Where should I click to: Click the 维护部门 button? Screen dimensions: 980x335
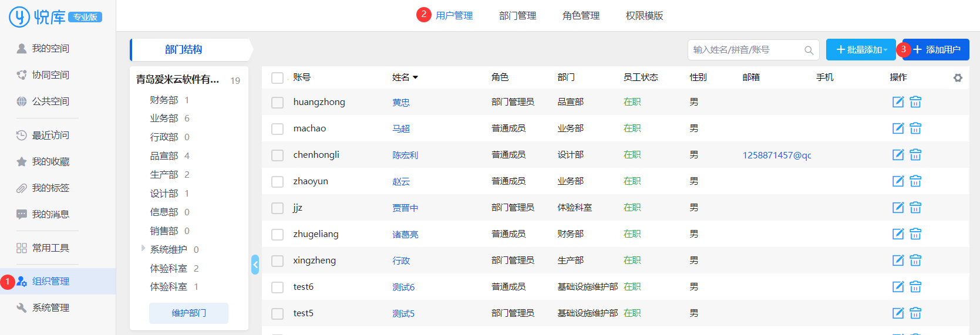(188, 313)
